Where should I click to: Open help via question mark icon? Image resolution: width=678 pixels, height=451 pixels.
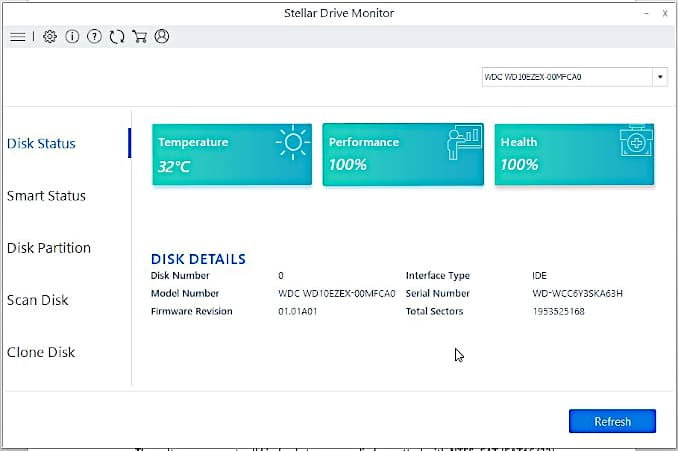tap(94, 37)
